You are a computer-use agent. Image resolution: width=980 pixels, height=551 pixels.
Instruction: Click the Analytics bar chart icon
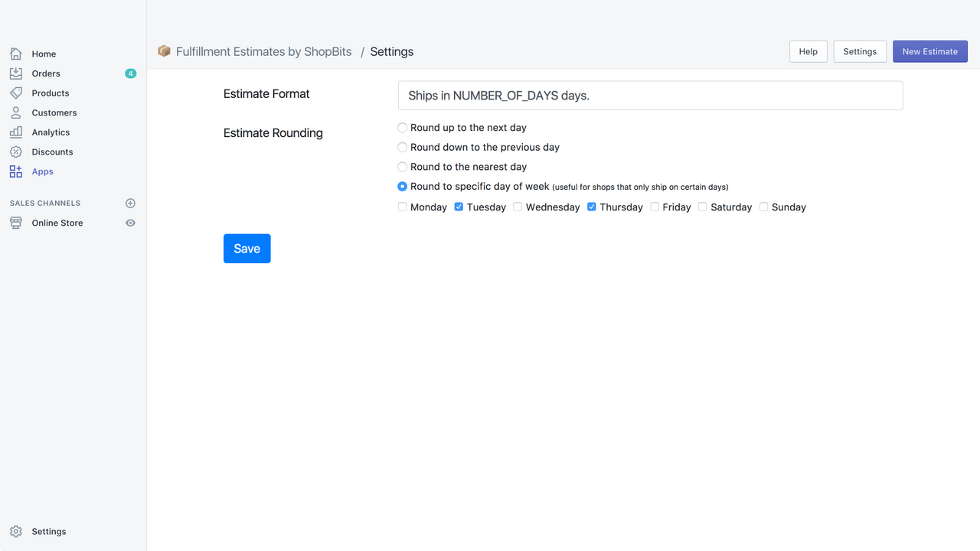16,132
